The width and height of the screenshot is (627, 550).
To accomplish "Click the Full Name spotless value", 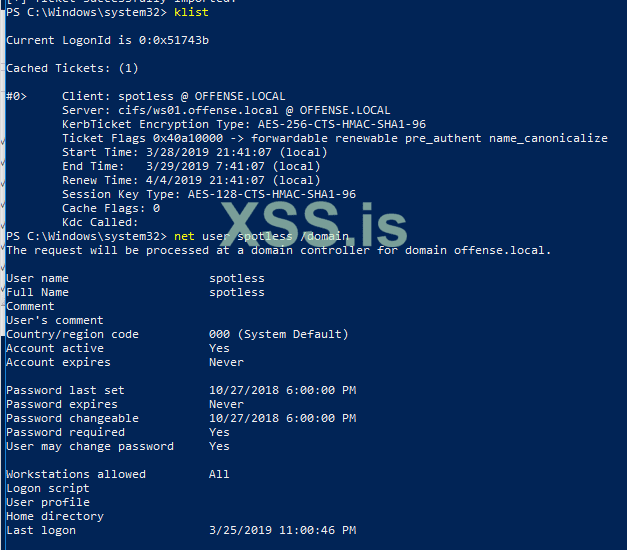I will click(237, 292).
